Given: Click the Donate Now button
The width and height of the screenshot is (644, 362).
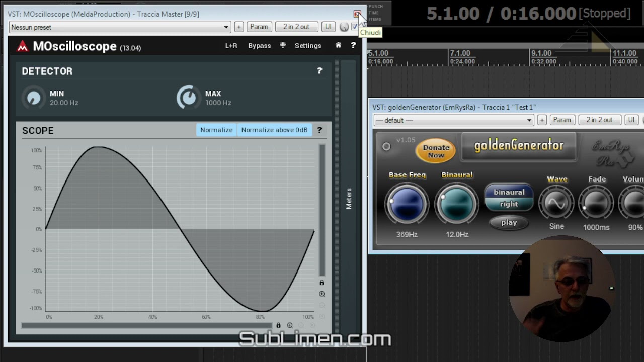Looking at the screenshot, I should 436,151.
